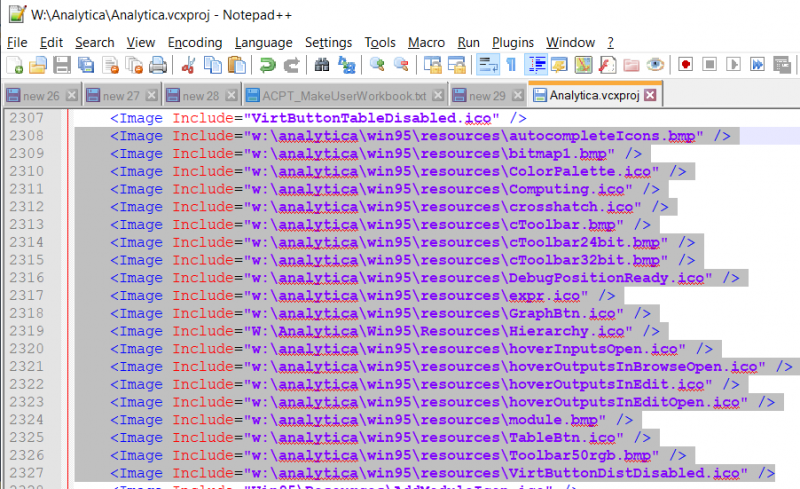Click the Close All documents icon

(134, 65)
